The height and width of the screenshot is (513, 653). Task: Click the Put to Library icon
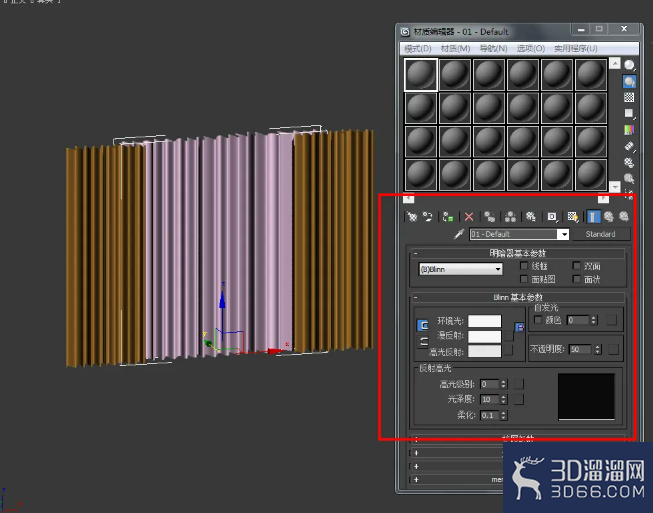point(531,217)
